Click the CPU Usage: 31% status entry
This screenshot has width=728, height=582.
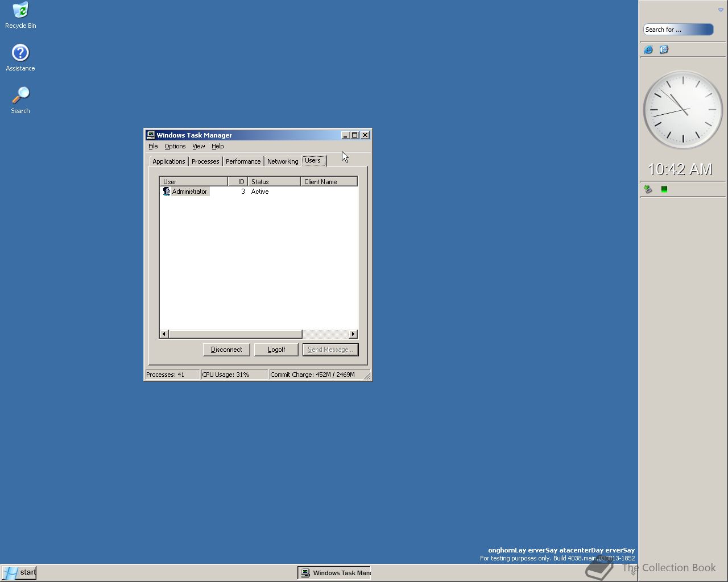[234, 375]
